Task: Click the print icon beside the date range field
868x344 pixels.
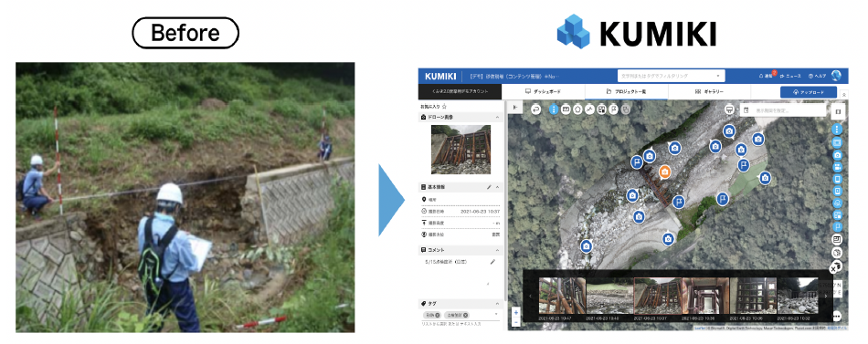Action: (x=730, y=109)
